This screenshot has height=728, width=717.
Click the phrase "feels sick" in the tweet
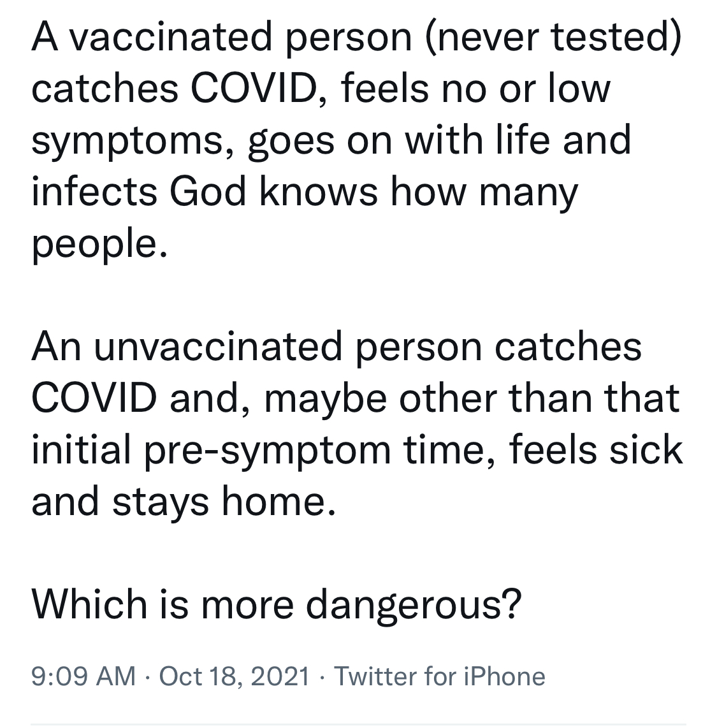596,450
